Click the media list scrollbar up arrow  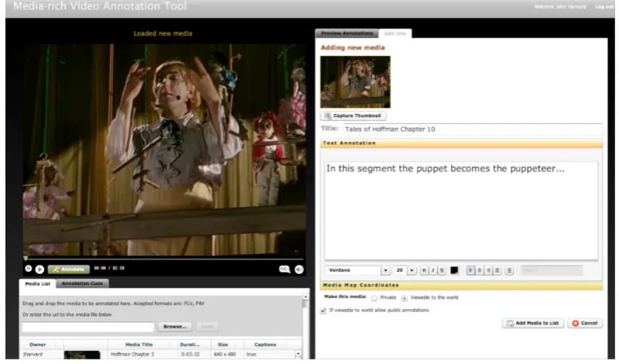[305, 296]
